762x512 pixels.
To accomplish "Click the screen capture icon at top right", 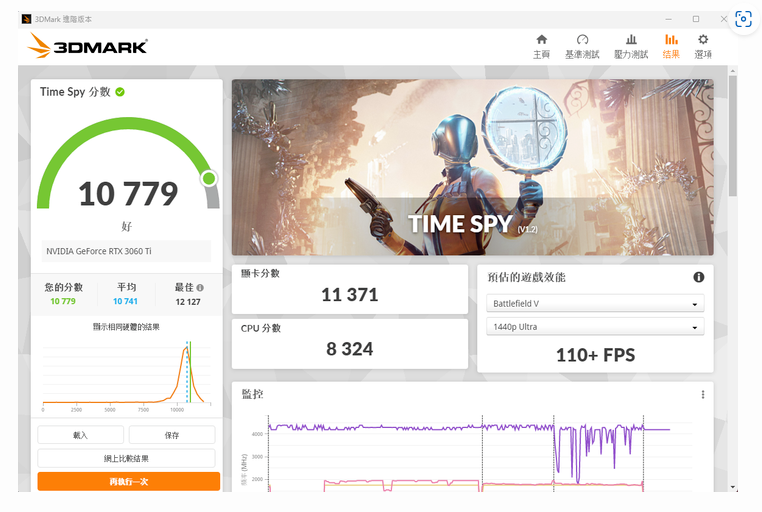I will [743, 19].
